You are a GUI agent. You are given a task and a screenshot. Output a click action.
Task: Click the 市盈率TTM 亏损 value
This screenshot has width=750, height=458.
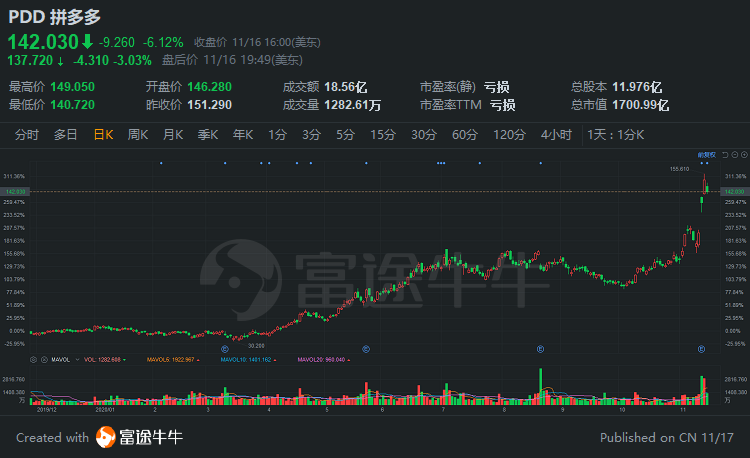tap(503, 105)
